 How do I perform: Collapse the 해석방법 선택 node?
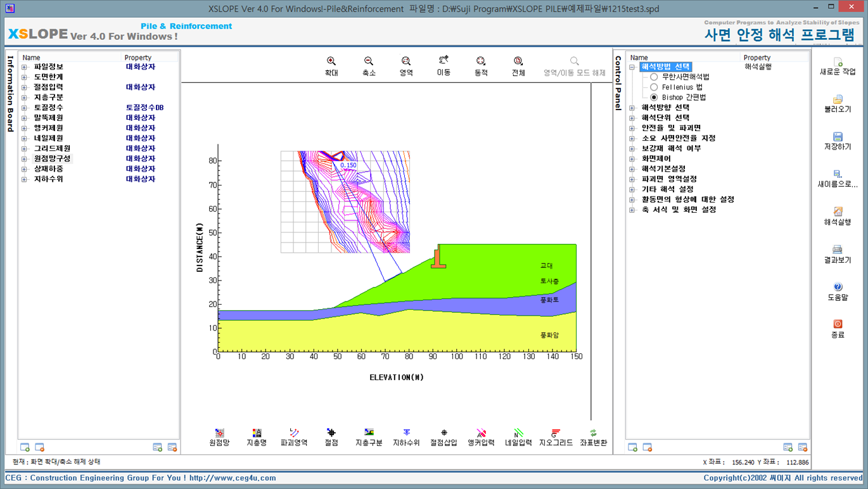(x=632, y=67)
